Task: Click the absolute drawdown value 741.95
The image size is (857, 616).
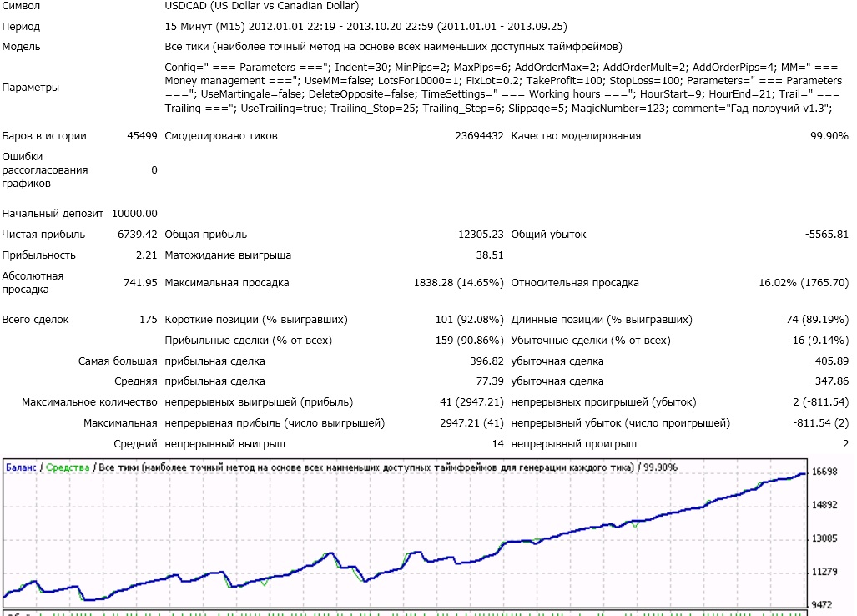Action: 140,283
